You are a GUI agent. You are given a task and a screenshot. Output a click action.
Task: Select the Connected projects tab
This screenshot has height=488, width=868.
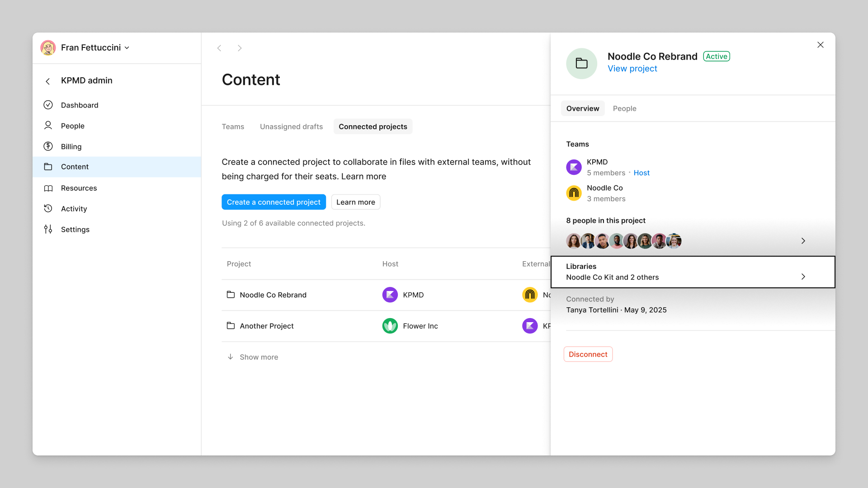(x=373, y=127)
